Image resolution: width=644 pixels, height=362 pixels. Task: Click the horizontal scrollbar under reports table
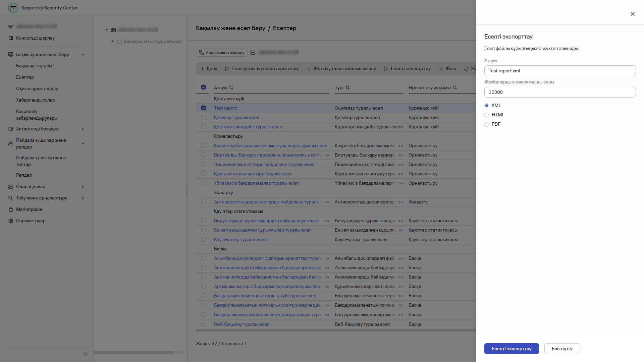pyautogui.click(x=335, y=330)
